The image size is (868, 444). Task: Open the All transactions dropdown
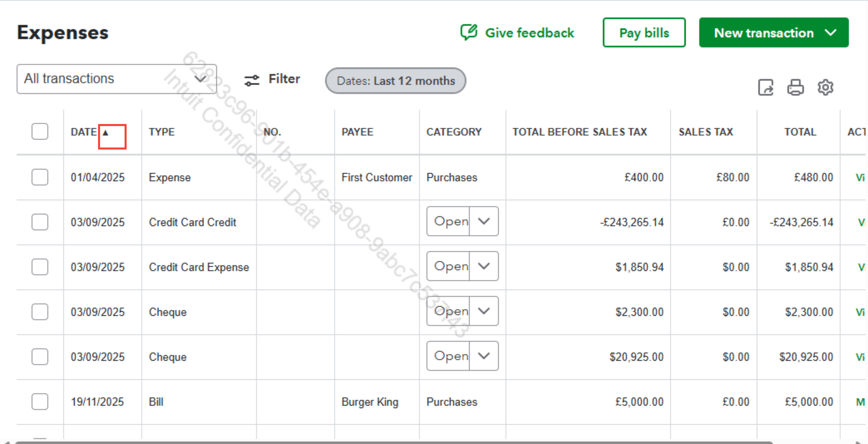[x=116, y=79]
